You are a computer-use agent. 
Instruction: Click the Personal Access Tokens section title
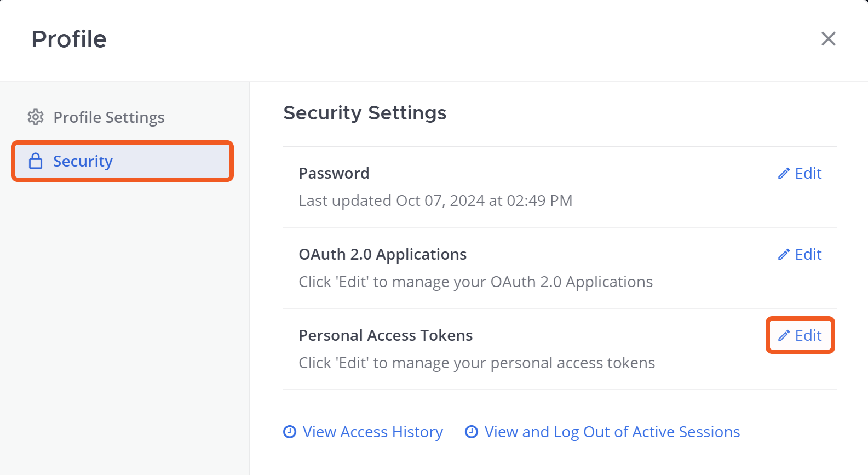(386, 336)
